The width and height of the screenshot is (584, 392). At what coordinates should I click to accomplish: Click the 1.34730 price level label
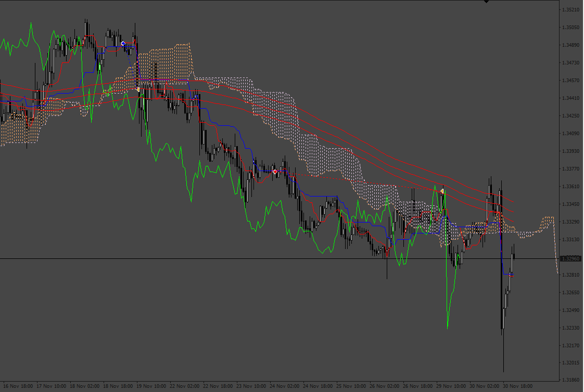click(570, 63)
